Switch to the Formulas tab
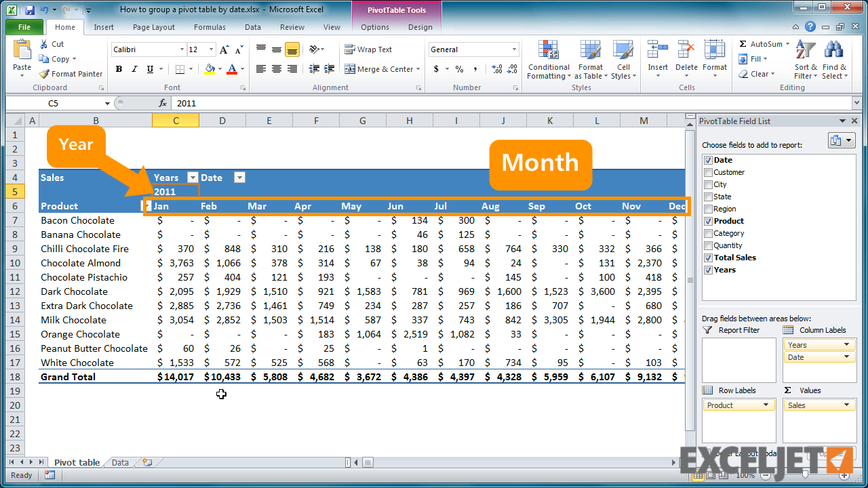Screen dimensions: 868x488 coord(210,27)
